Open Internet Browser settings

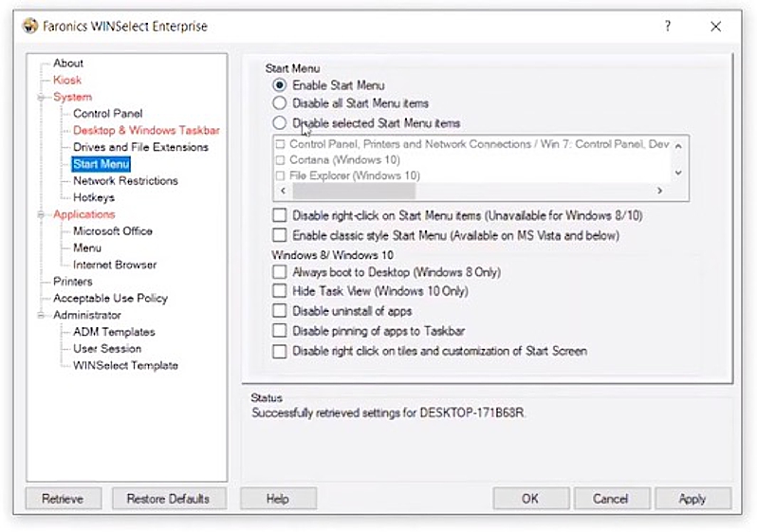pyautogui.click(x=115, y=265)
